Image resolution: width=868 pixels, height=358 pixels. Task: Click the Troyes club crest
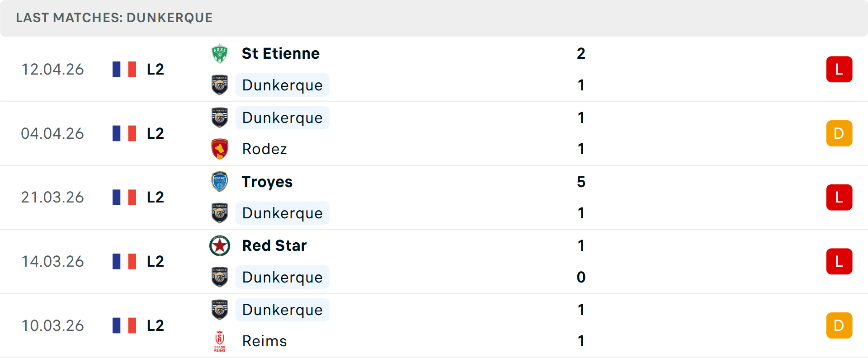220,182
